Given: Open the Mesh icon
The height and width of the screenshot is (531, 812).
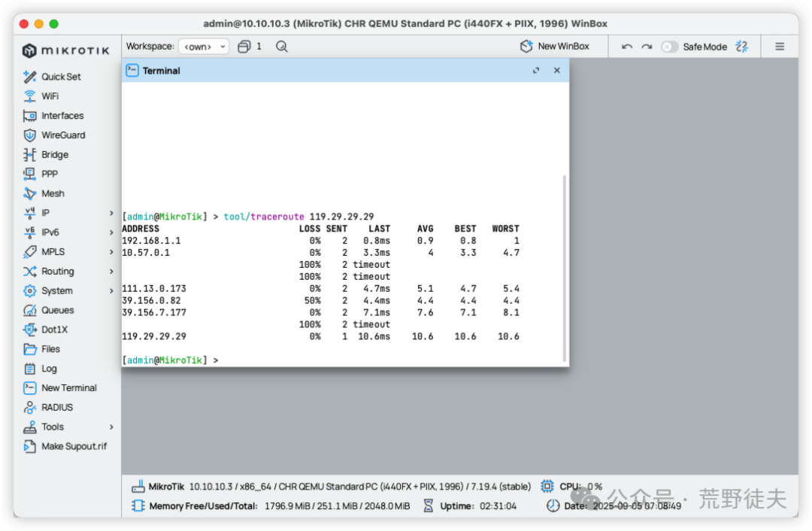Looking at the screenshot, I should tap(29, 193).
